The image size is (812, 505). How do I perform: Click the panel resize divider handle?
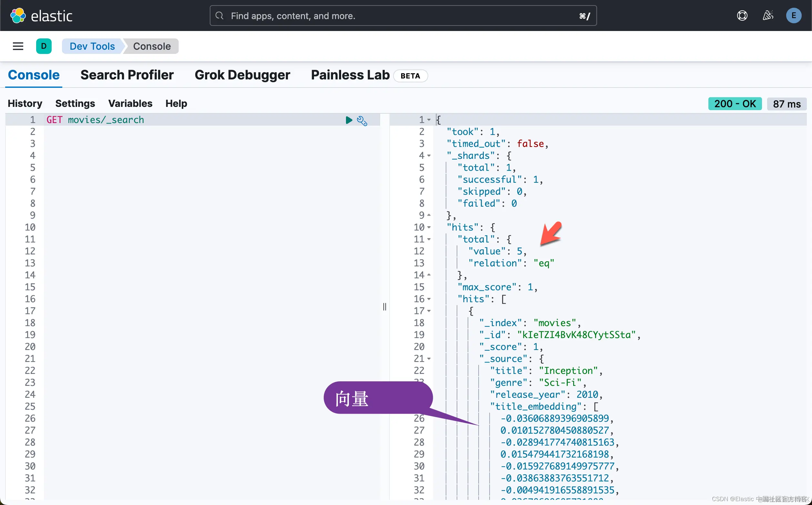coord(384,307)
